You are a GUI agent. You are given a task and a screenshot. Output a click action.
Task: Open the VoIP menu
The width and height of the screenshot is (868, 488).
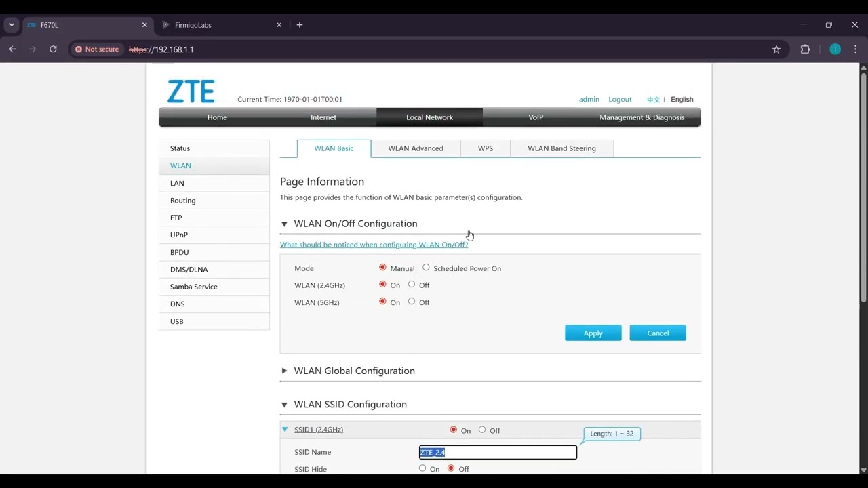[x=536, y=117]
